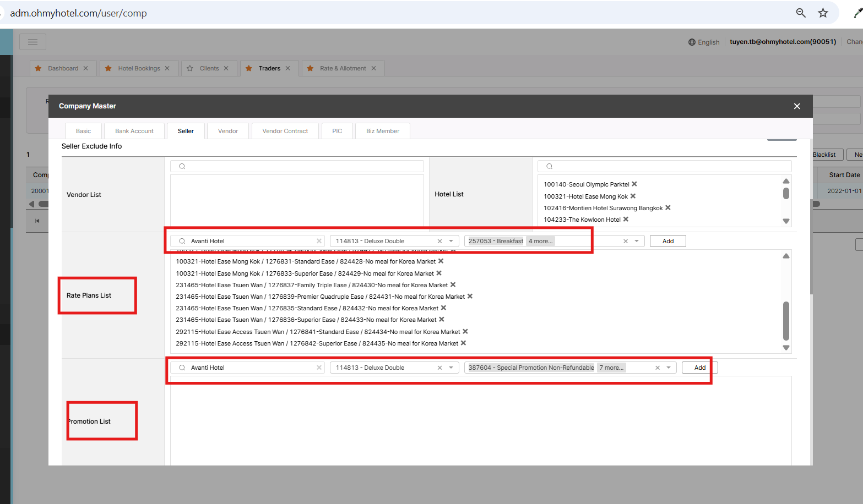
Task: Clear Avanti Hotel in Rate Plans search
Action: pyautogui.click(x=319, y=241)
